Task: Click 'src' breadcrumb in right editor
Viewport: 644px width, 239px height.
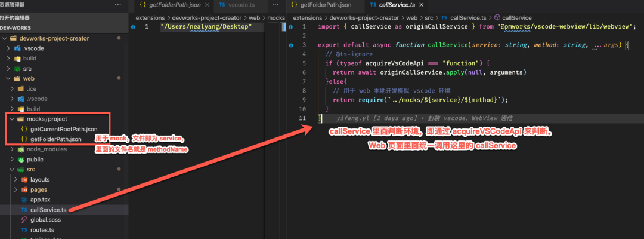Action: 429,18
